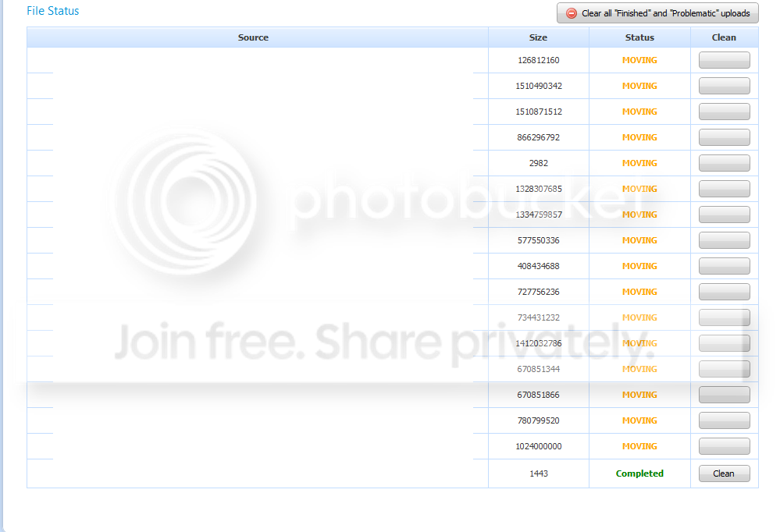Select size value 1334759857
This screenshot has height=532, width=780.
(x=538, y=215)
